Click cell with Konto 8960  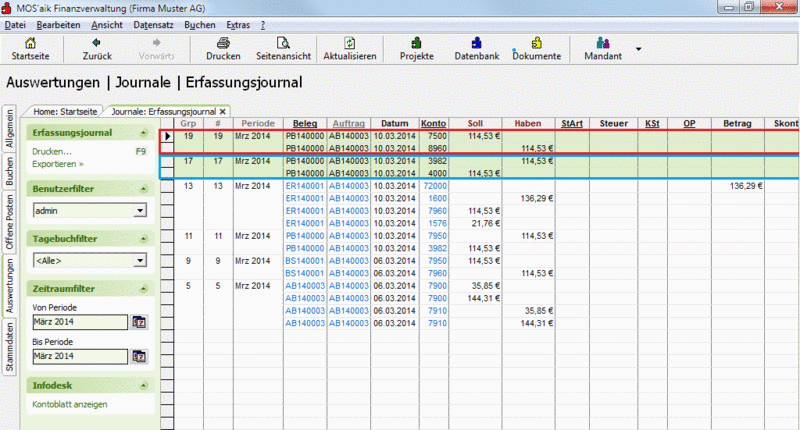[x=434, y=148]
